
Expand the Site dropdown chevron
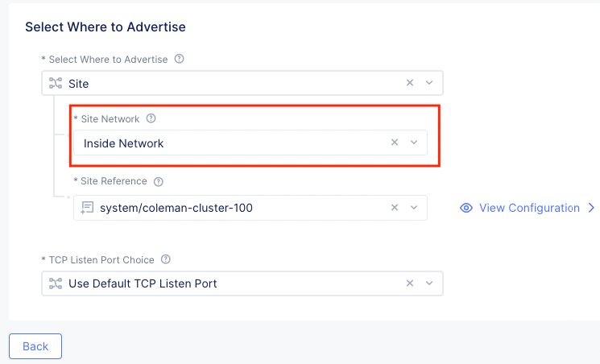click(x=429, y=83)
